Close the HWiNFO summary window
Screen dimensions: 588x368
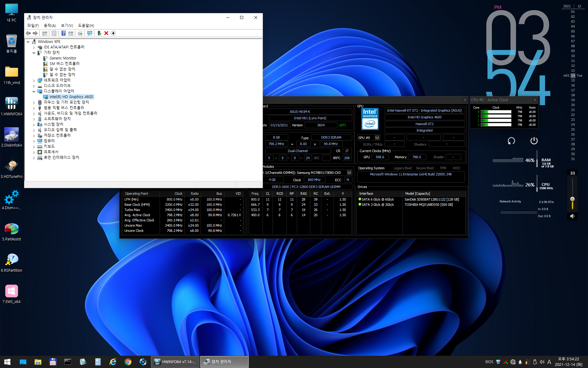465,100
